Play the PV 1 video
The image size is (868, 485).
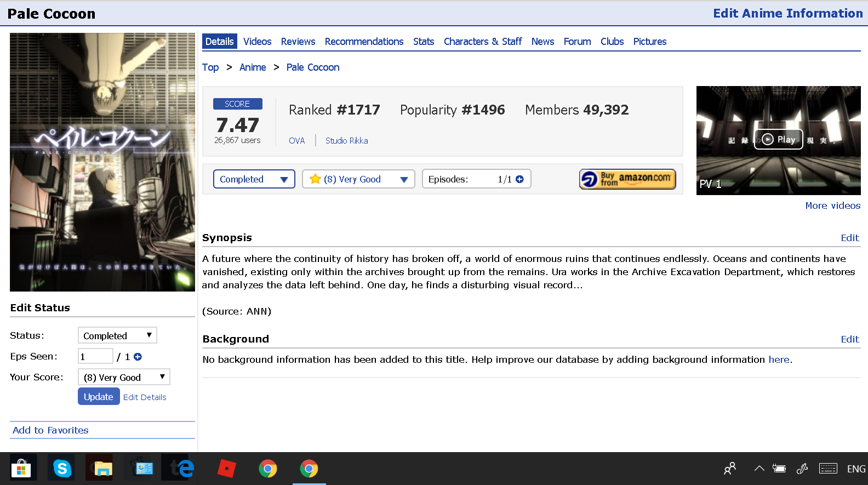(779, 139)
